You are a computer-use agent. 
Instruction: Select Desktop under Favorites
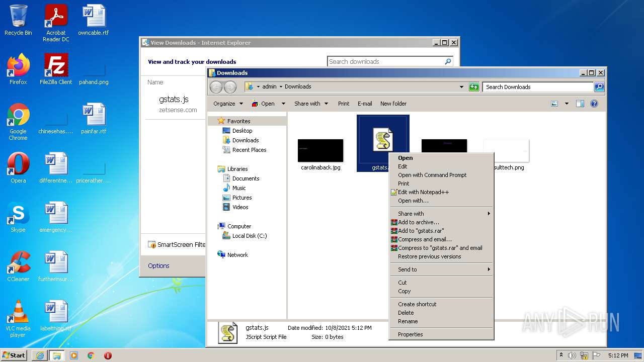(x=242, y=131)
